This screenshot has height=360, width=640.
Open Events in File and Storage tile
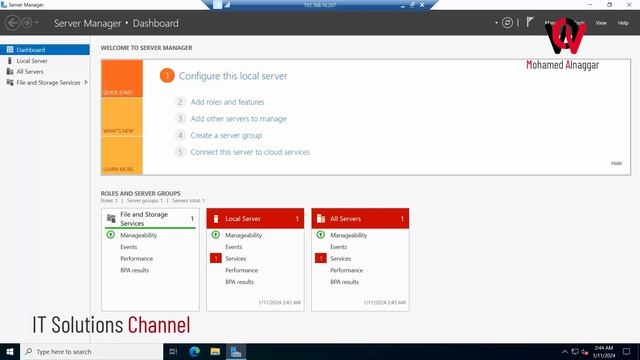[129, 247]
